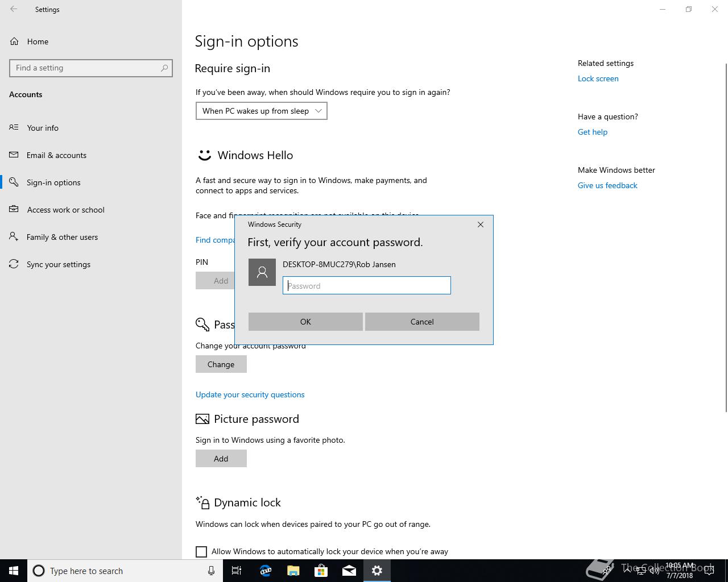728x582 pixels.
Task: Open the Lock screen related setting
Action: click(x=598, y=78)
